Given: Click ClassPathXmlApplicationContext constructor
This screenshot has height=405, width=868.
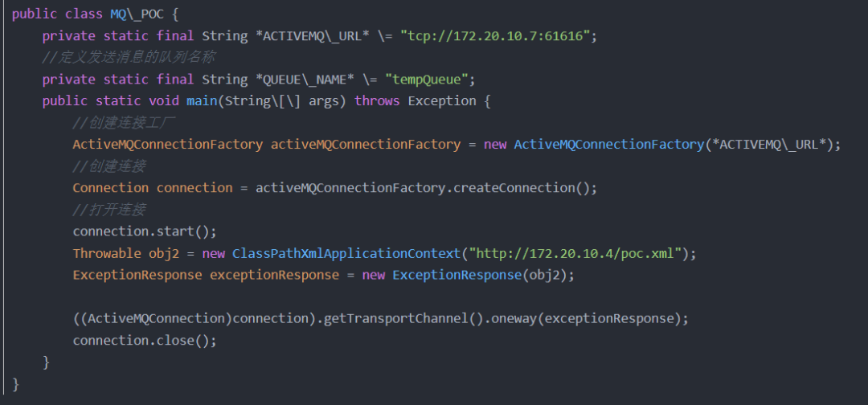Looking at the screenshot, I should pyautogui.click(x=346, y=253).
